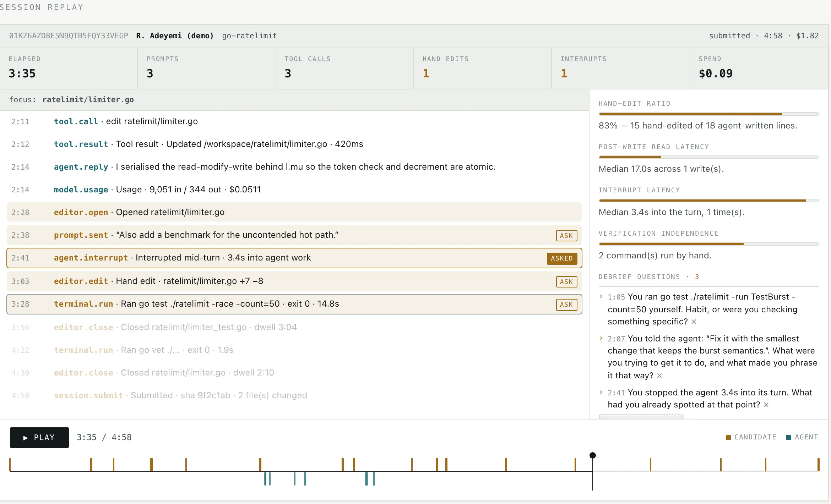Click the session ID 01KZ6AZD8E5N9QTB5FQY33VEGP
The image size is (831, 504).
coord(69,36)
